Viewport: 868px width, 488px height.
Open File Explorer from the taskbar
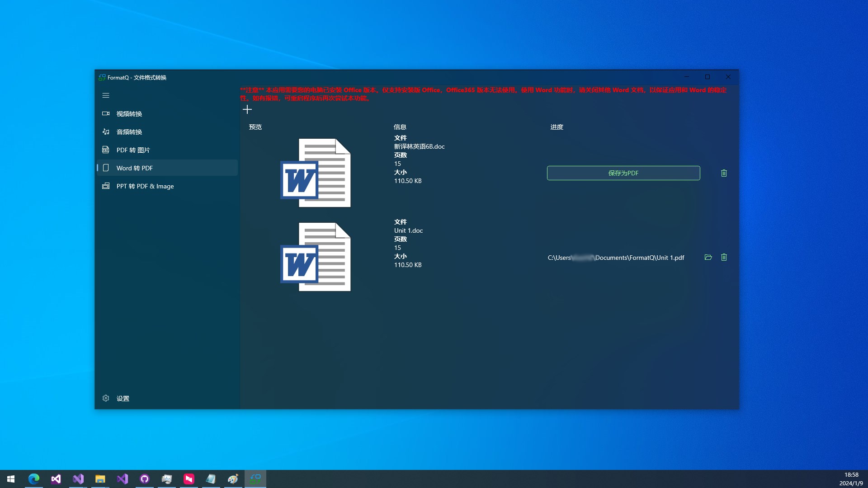click(x=100, y=479)
